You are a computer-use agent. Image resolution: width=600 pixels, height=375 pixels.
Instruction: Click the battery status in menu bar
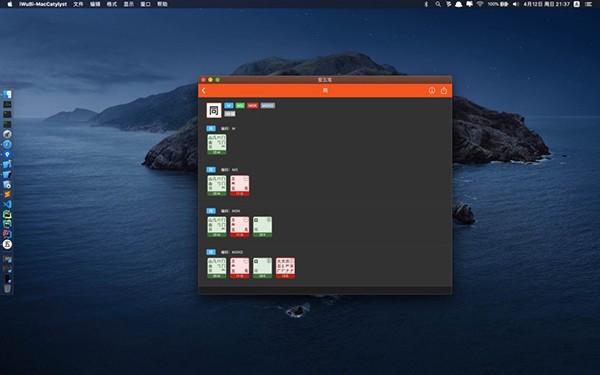(x=498, y=4)
